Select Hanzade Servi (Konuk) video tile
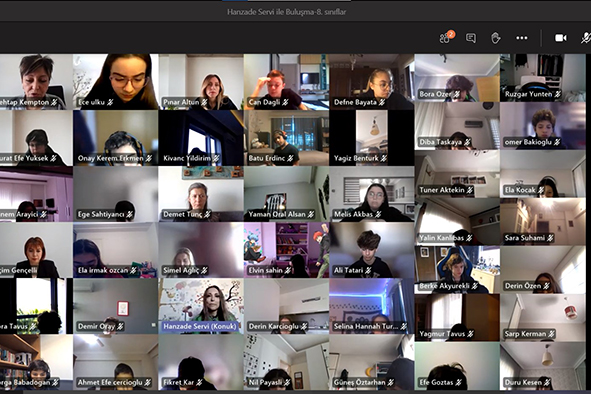591x394 pixels. pos(201,306)
